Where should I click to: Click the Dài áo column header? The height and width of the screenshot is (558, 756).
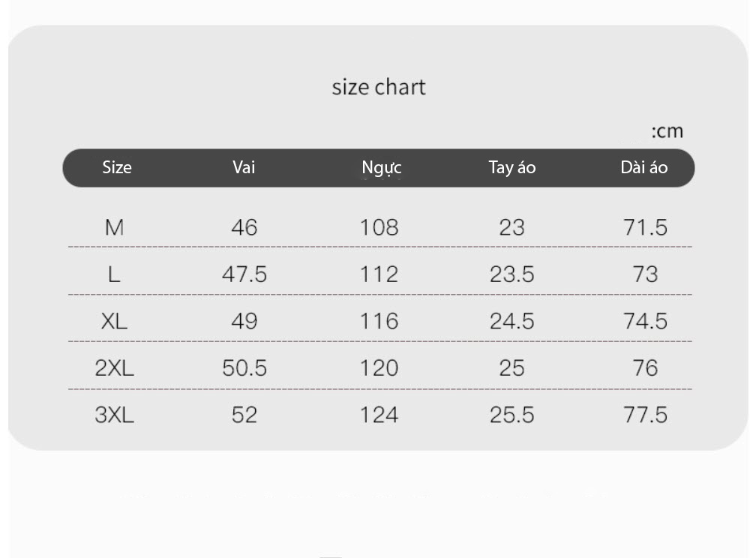[644, 167]
